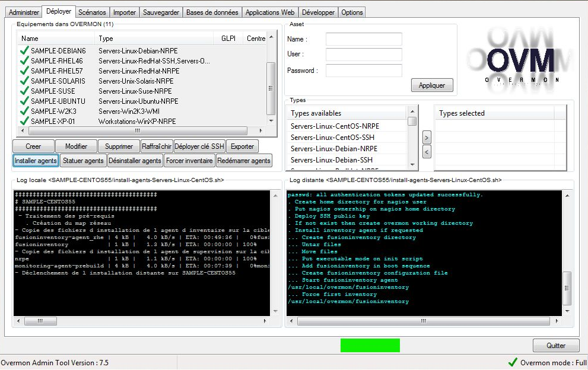Click the Quitter button
The image size is (588, 370).
pyautogui.click(x=556, y=345)
